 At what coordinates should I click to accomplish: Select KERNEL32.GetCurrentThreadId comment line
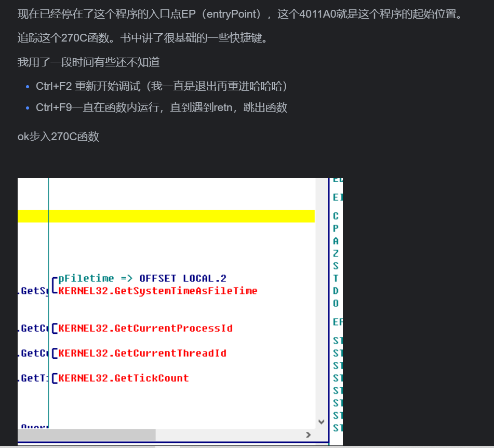click(x=142, y=354)
